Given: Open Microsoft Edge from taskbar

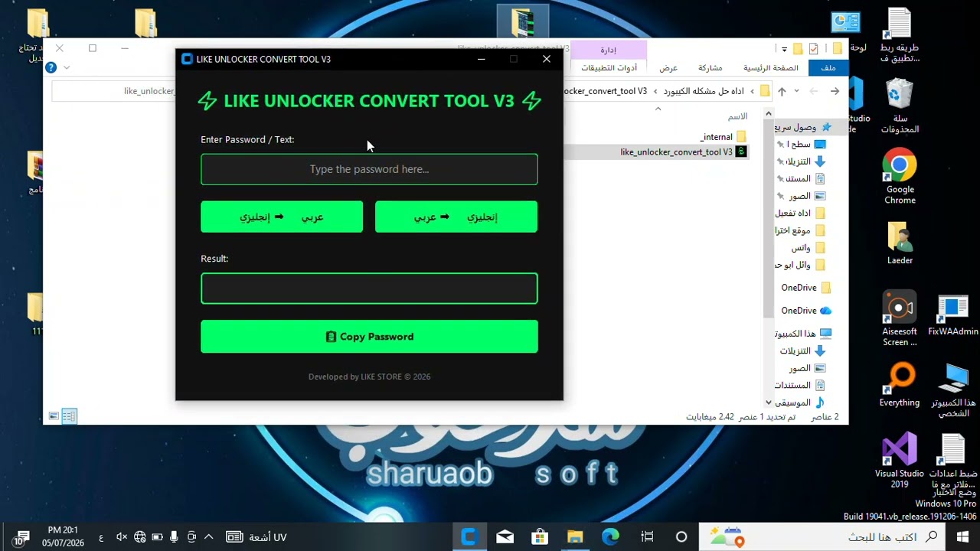Looking at the screenshot, I should pyautogui.click(x=610, y=537).
